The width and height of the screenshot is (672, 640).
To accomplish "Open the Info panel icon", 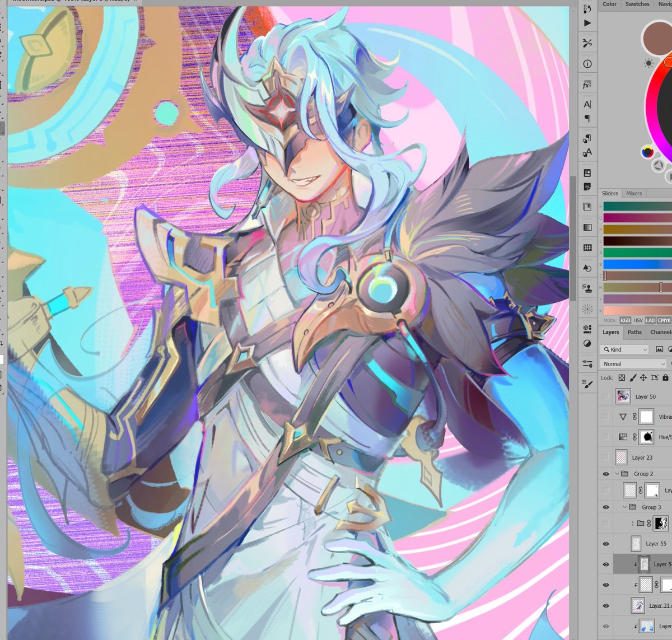I will 587,64.
